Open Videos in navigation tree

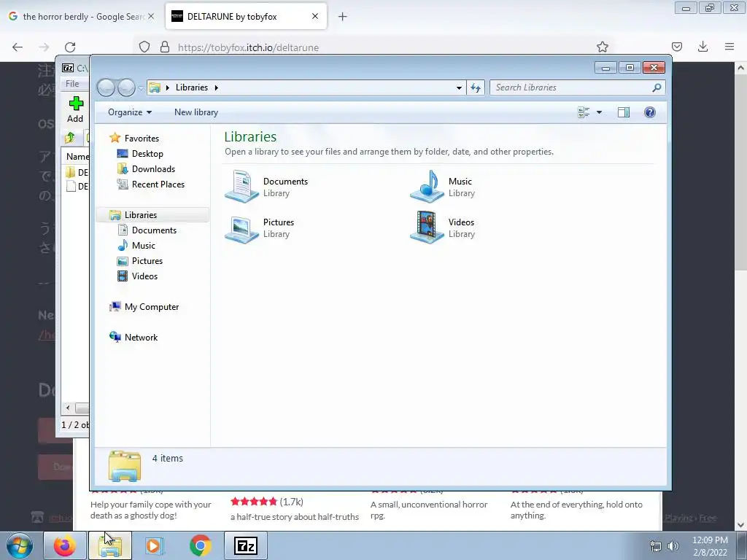[x=144, y=276]
